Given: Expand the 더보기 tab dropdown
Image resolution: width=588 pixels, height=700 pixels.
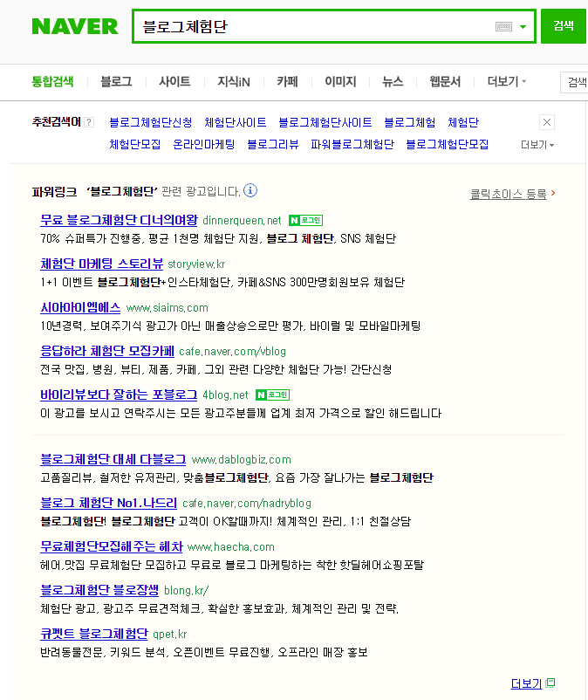Looking at the screenshot, I should [x=507, y=82].
